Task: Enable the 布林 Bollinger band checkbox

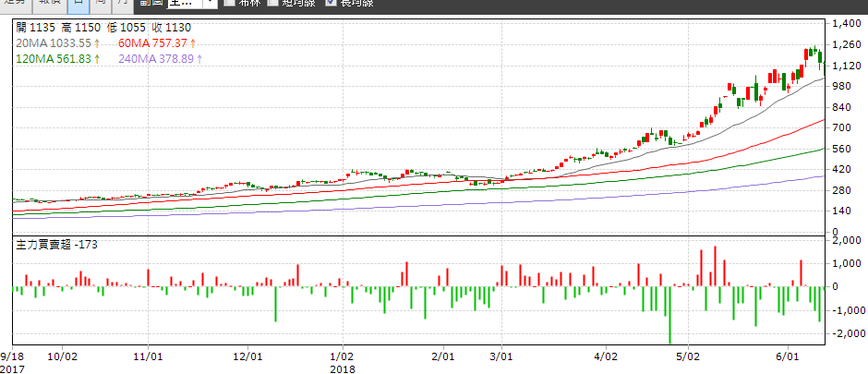Action: [230, 3]
